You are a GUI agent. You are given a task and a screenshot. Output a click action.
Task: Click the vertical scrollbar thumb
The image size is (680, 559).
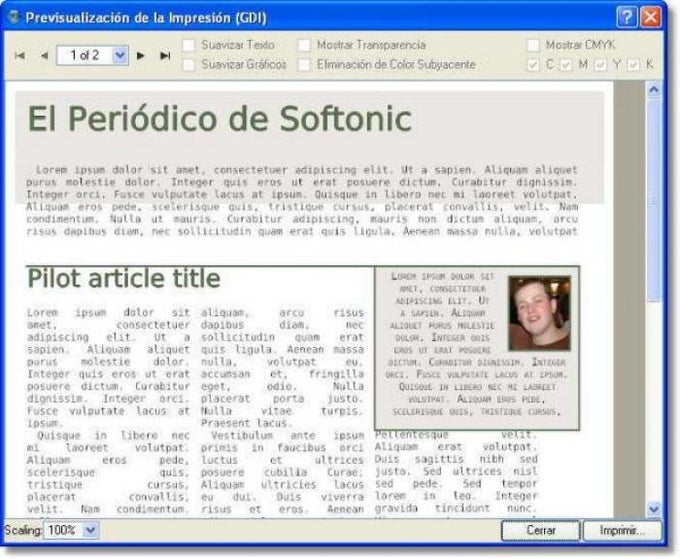coord(654,199)
